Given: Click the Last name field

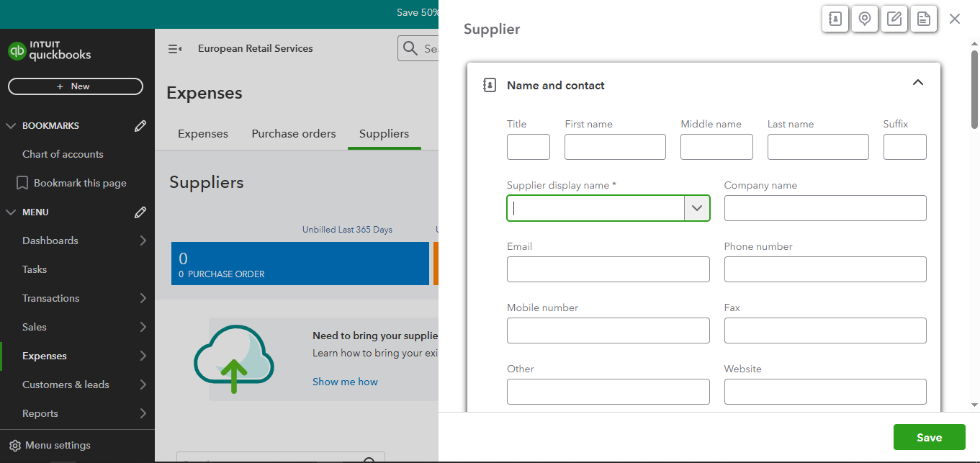Looking at the screenshot, I should (x=818, y=147).
